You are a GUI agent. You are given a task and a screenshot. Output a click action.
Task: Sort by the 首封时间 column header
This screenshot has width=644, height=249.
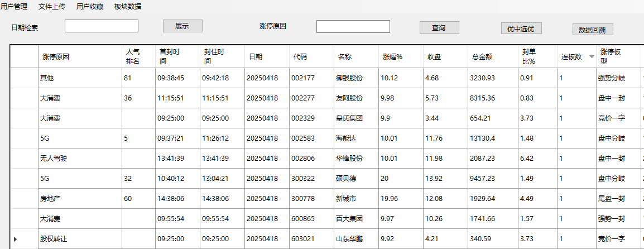point(177,57)
